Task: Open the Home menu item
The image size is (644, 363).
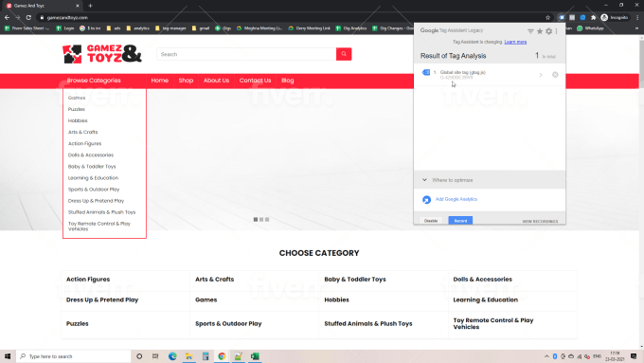Action: (160, 81)
